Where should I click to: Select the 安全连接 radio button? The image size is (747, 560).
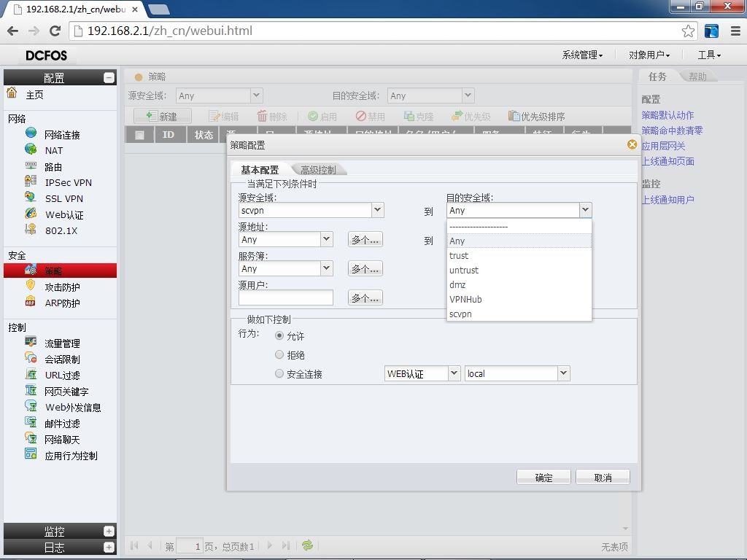point(279,374)
